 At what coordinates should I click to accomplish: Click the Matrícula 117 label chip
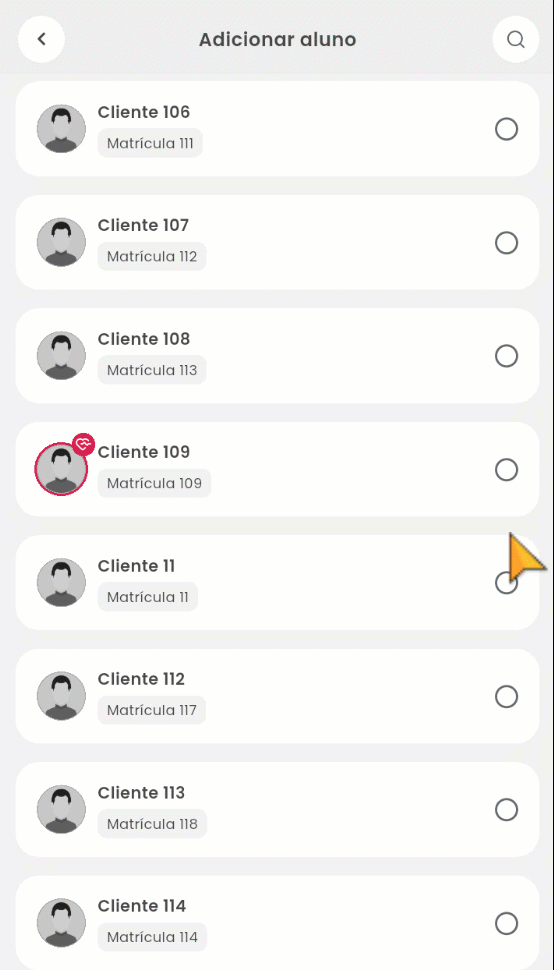[151, 710]
